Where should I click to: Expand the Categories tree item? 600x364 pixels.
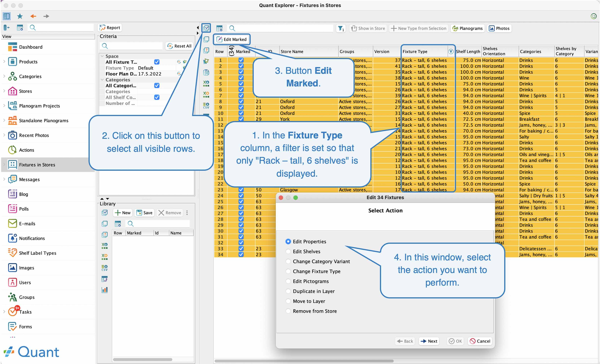(x=4, y=76)
